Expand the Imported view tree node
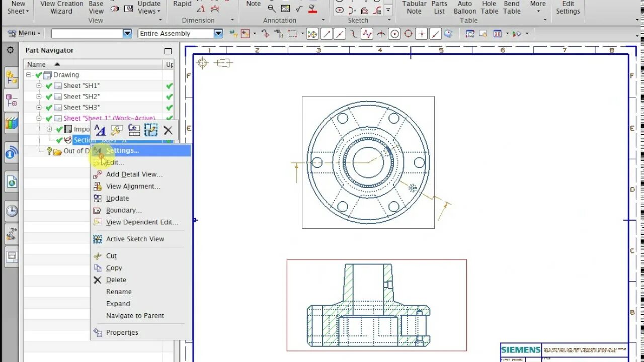 point(49,129)
